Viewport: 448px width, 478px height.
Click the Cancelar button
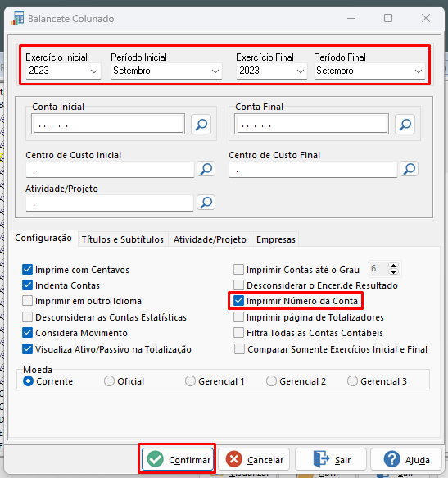pyautogui.click(x=254, y=459)
